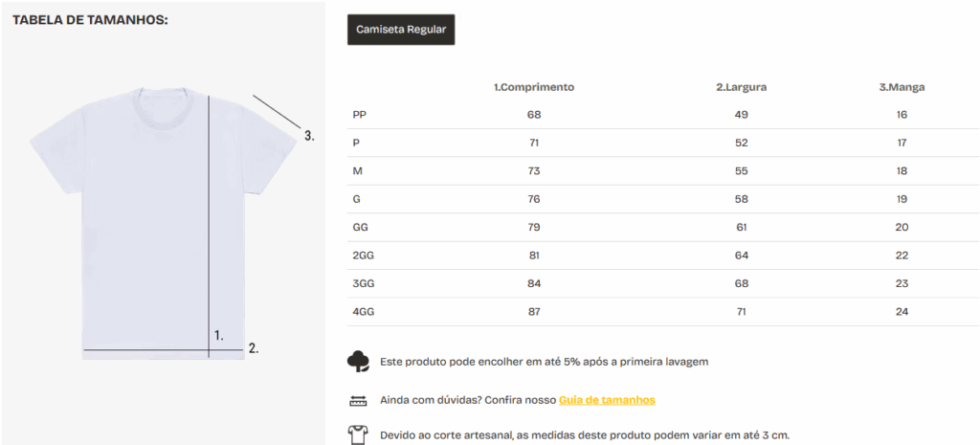Screen dimensions: 980x445
Task: Select the 4GG size row label
Action: point(364,312)
